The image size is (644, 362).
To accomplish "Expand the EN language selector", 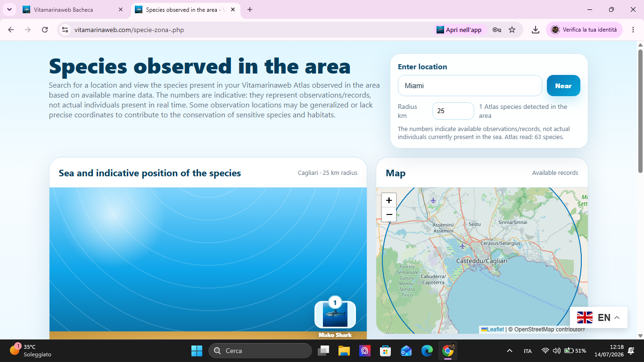I will pos(599,318).
